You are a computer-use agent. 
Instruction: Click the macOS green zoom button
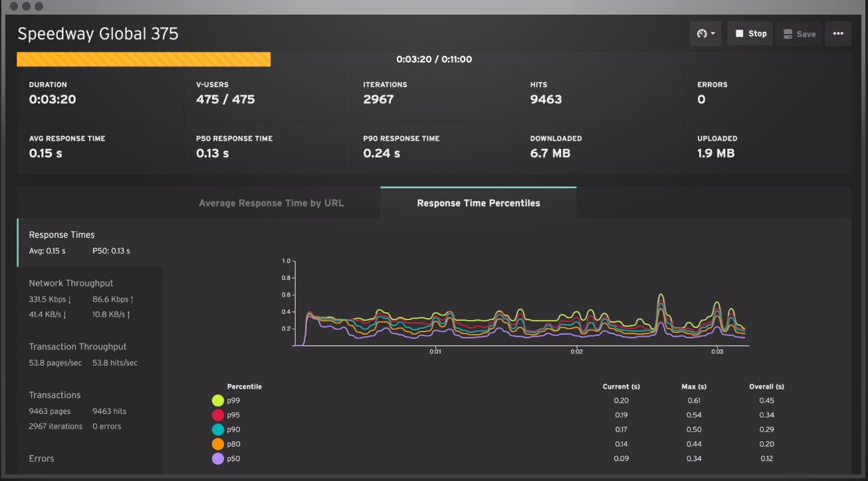[x=39, y=6]
